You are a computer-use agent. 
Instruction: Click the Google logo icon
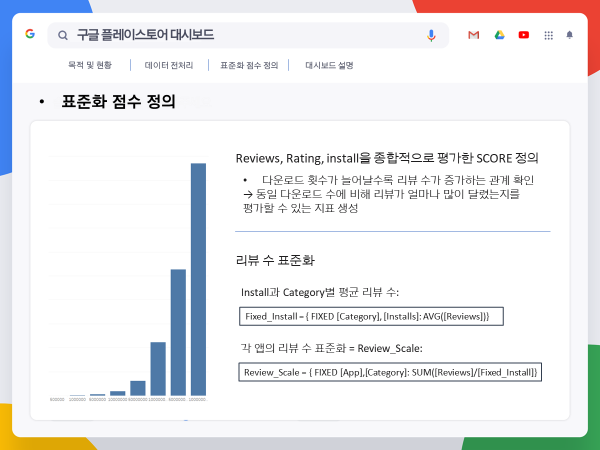30,34
